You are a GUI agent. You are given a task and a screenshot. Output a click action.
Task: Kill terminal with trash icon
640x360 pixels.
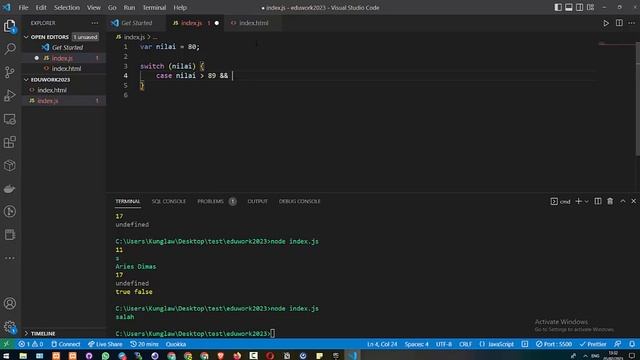click(x=610, y=201)
